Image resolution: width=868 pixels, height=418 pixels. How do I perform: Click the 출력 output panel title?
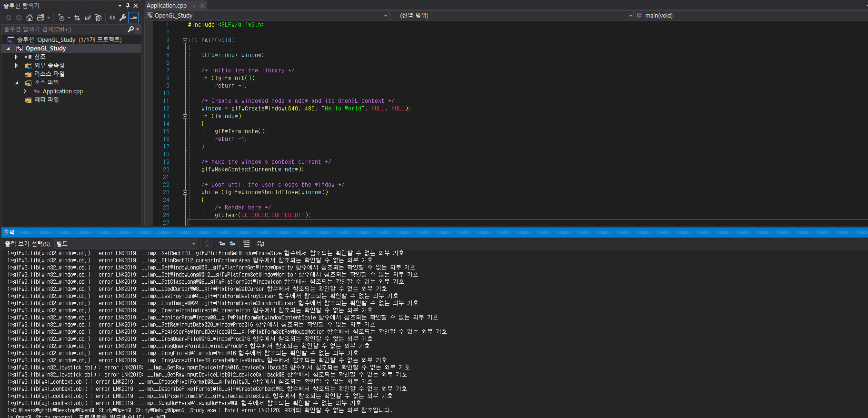[9, 232]
